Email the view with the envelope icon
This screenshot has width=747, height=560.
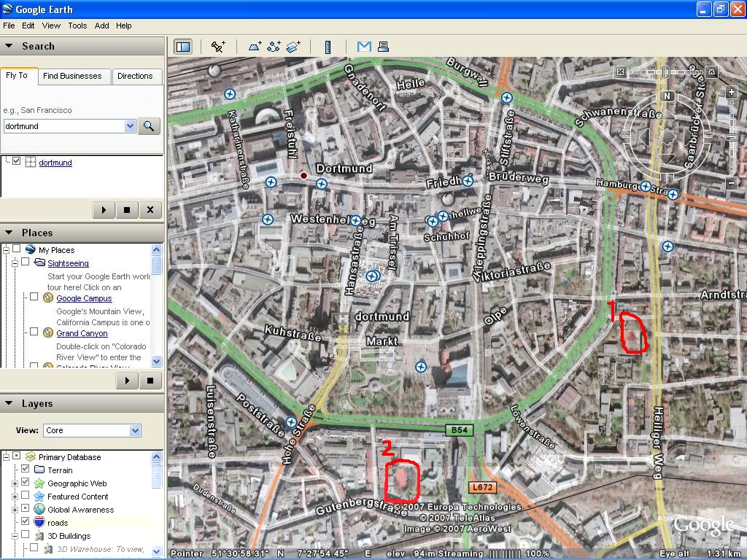(x=364, y=46)
